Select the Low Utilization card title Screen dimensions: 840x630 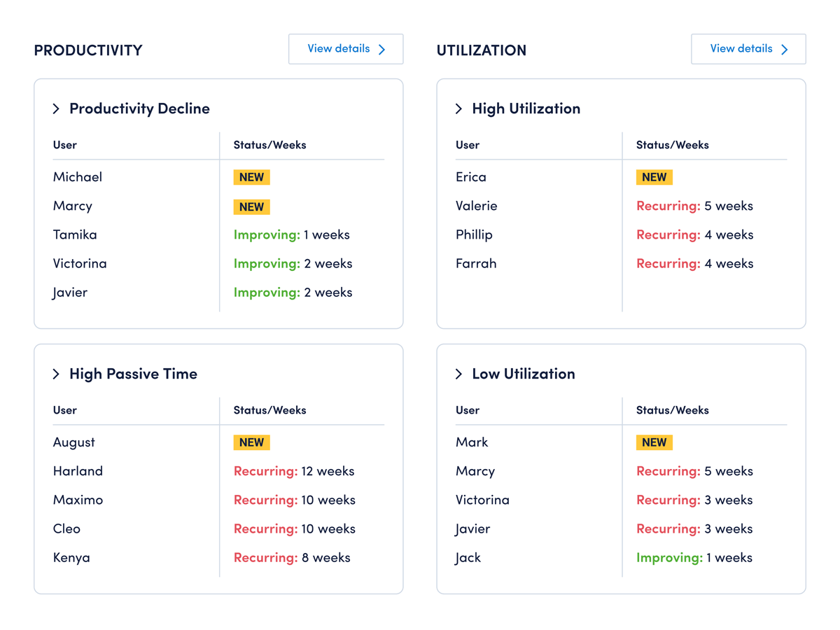[524, 374]
